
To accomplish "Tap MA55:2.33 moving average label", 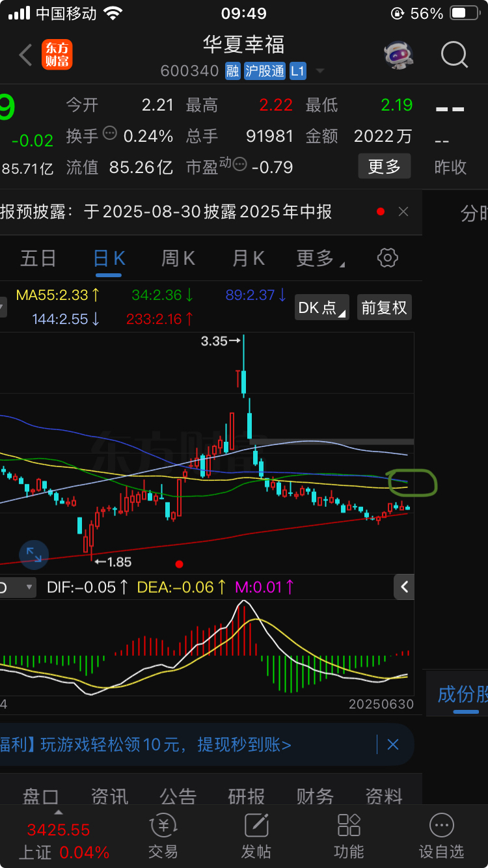I will tap(58, 295).
